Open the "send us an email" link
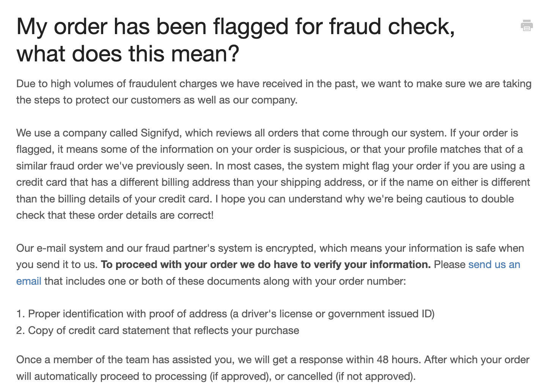 (x=494, y=265)
